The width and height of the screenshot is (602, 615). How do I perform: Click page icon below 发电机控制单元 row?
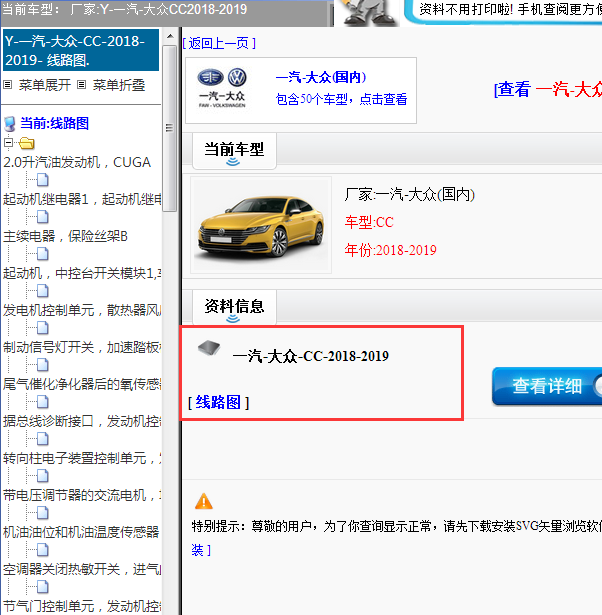[x=43, y=328]
